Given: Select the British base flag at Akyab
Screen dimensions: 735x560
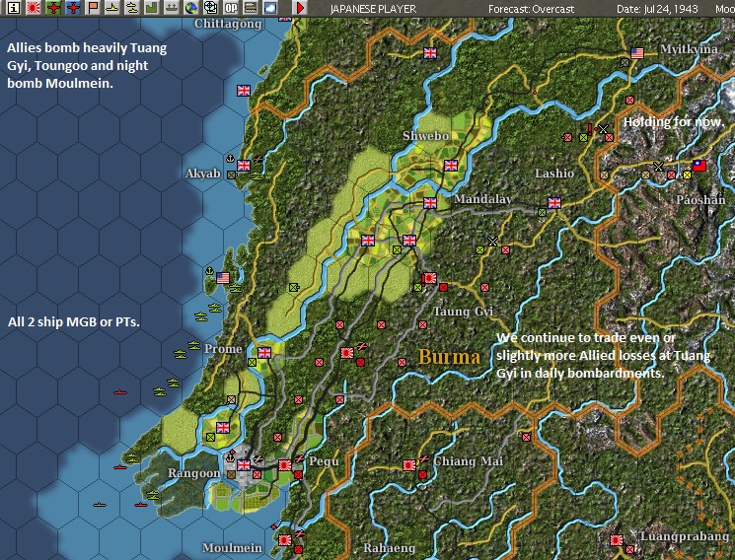Looking at the screenshot, I should [244, 165].
